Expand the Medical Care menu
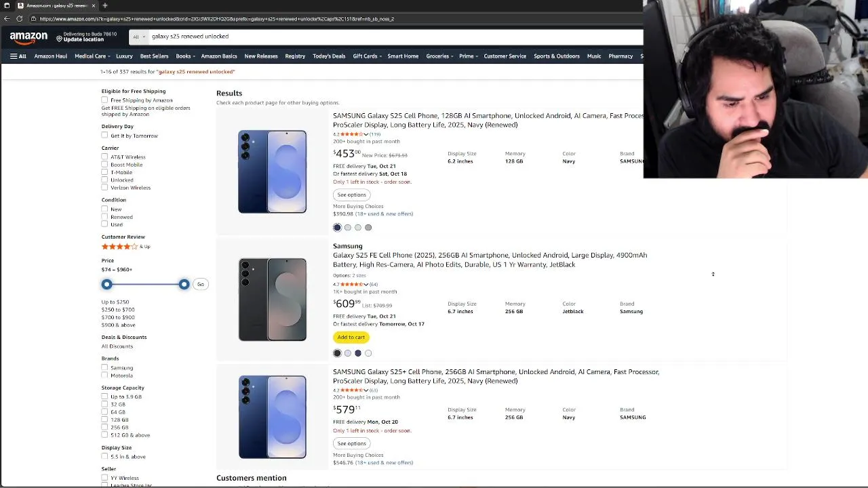Viewport: 868px width, 488px height. tap(92, 56)
